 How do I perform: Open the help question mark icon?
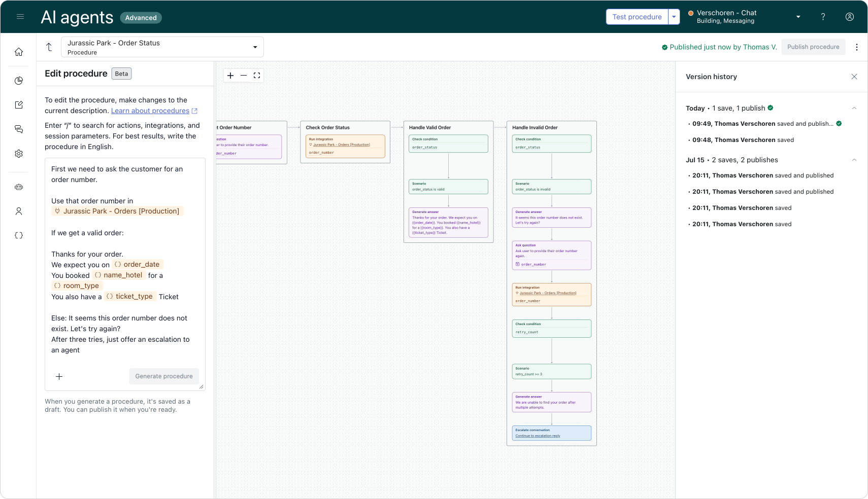(x=823, y=17)
